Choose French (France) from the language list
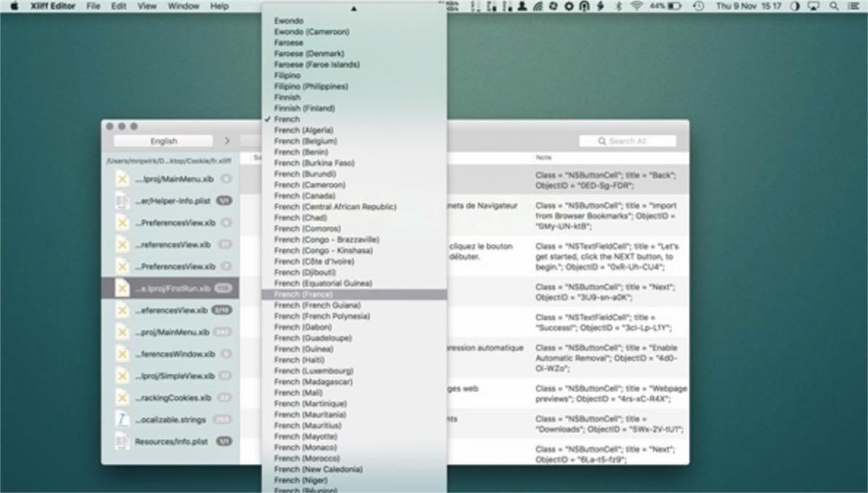868x493 pixels. pos(354,295)
